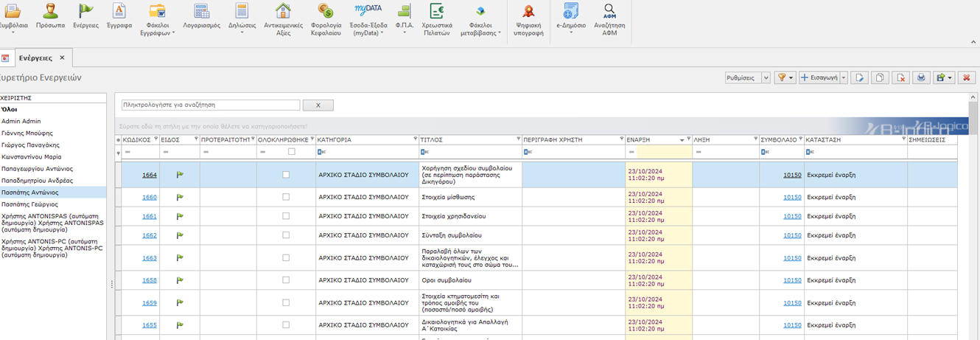
Task: Open the Έγγραφα module
Action: tap(119, 16)
